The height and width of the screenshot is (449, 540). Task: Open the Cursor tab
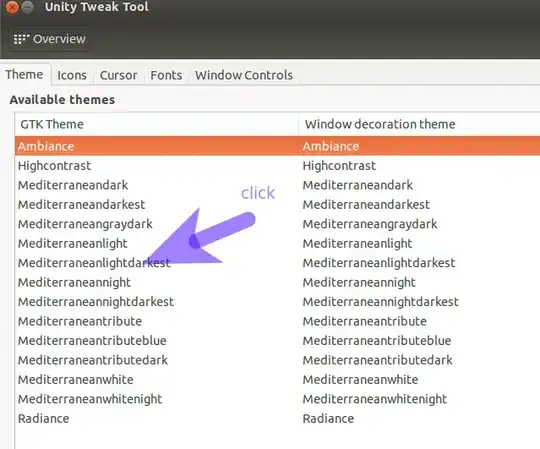118,75
